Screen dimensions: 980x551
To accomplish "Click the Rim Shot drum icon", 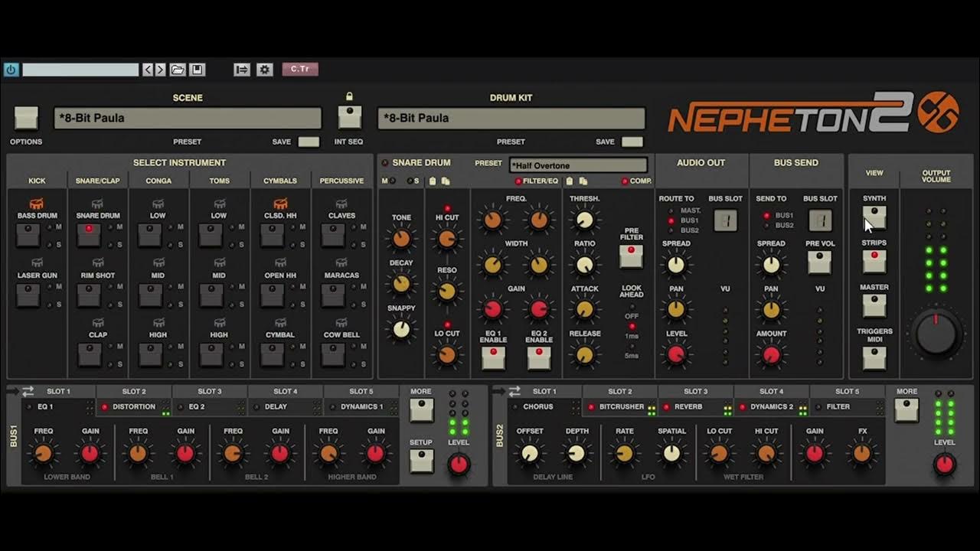I will coord(98,263).
